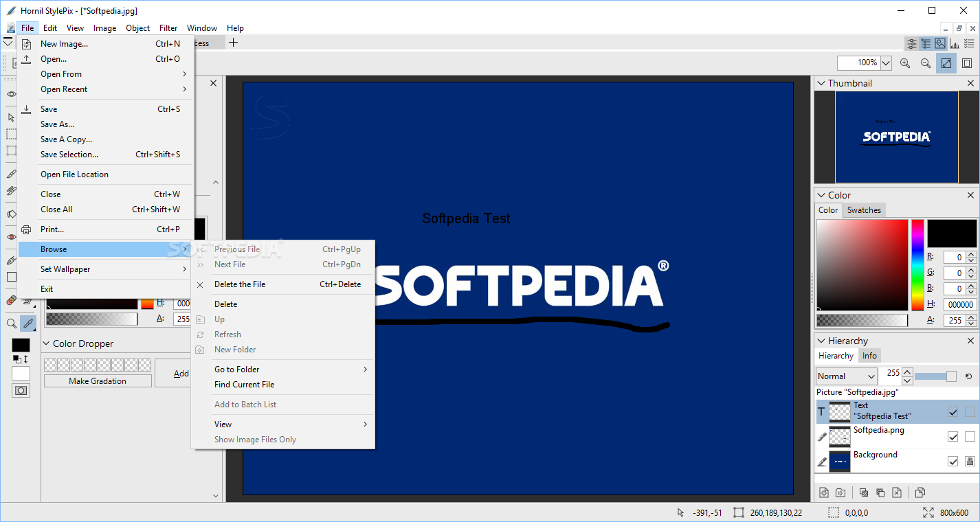Reset the layer opacity icon
The image size is (980, 522).
[968, 376]
